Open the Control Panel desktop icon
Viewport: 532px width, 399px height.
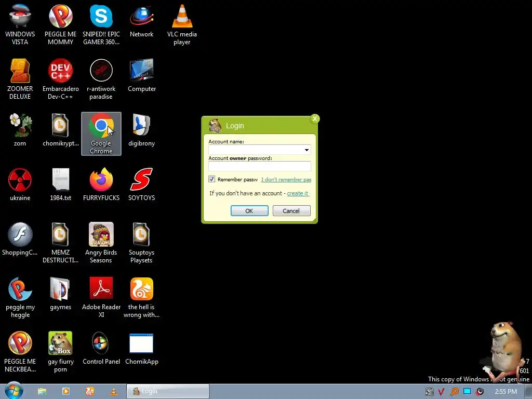click(101, 348)
